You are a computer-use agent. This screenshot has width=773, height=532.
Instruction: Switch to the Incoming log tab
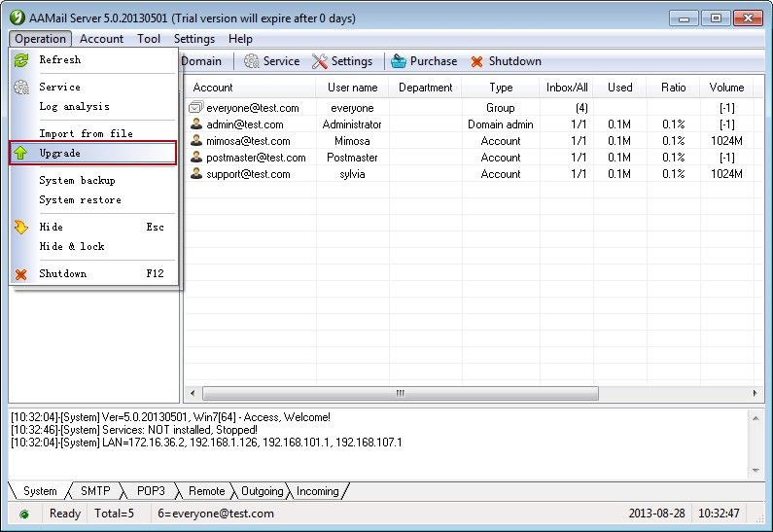[x=318, y=491]
